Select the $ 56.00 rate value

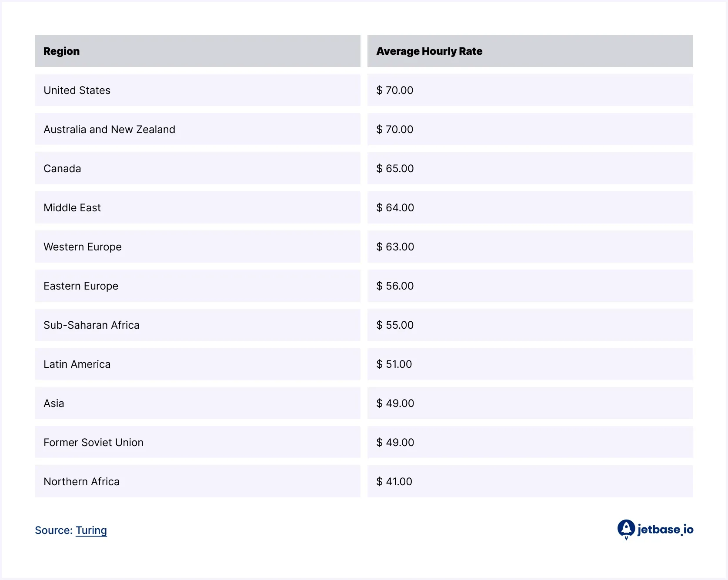tap(395, 286)
